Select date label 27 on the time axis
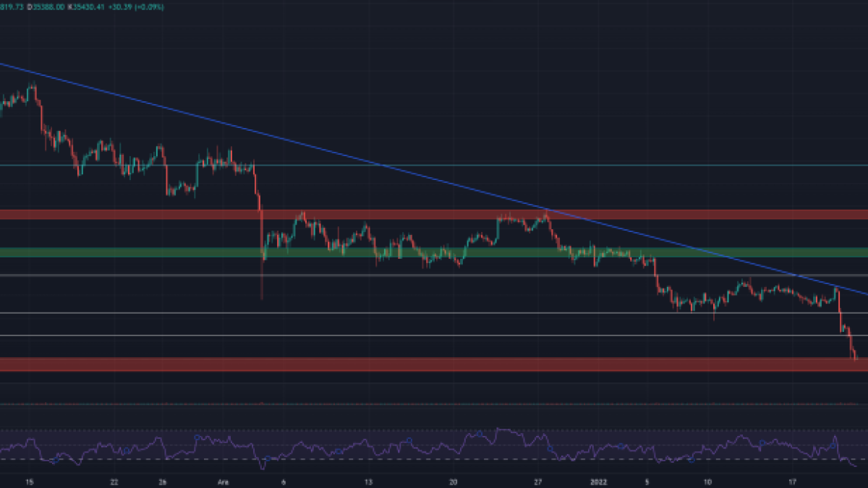Screen dimensions: 868x488 point(538,481)
